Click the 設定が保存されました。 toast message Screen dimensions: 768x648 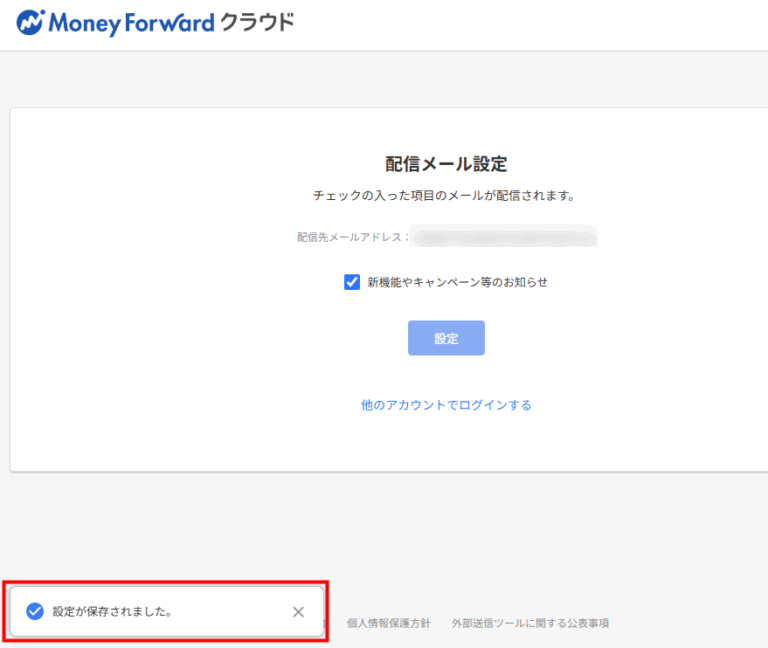tap(112, 611)
